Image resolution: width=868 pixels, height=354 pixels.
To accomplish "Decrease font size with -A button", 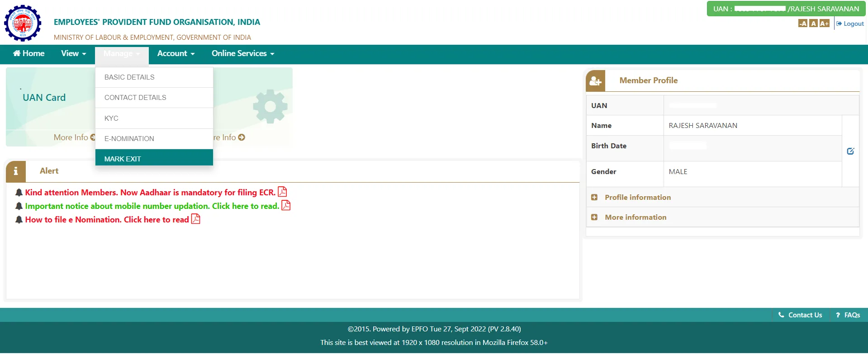I will tap(803, 24).
